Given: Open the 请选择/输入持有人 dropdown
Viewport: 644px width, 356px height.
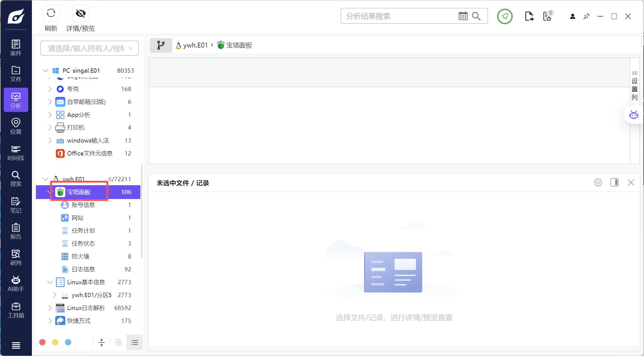Looking at the screenshot, I should coord(90,48).
